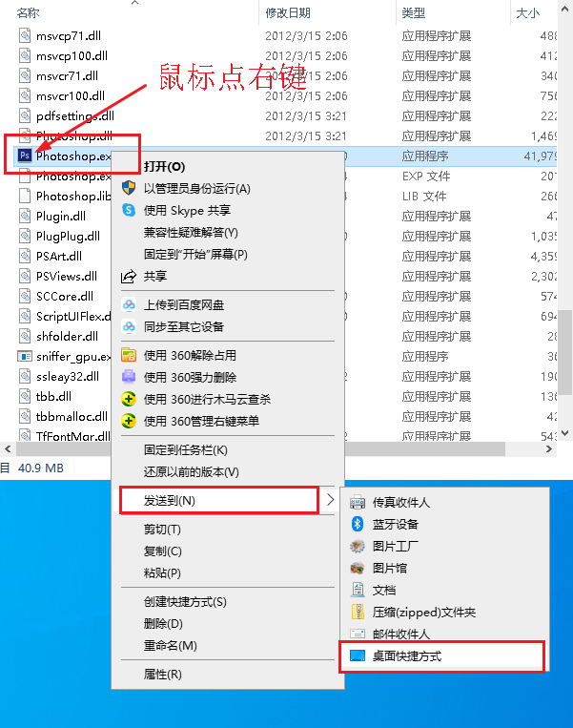
Task: Click the vertical scrollbar down arrow
Action: pyautogui.click(x=565, y=433)
